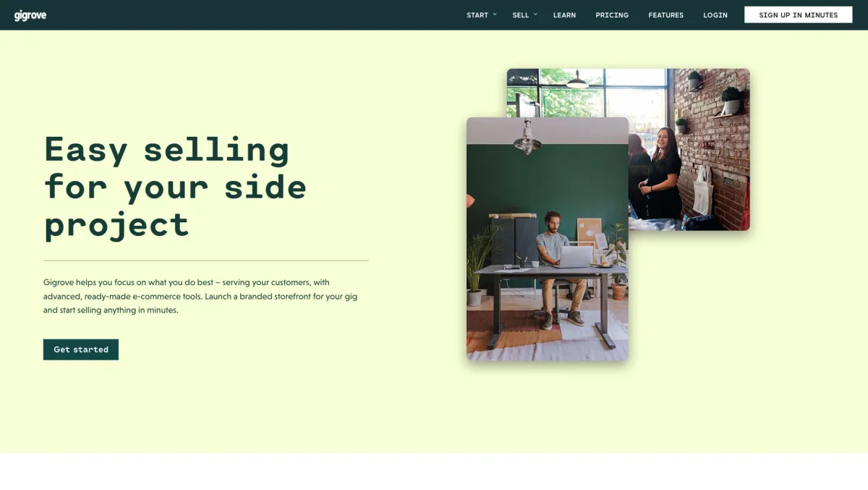Click the Gigrove description paragraph

[x=200, y=296]
